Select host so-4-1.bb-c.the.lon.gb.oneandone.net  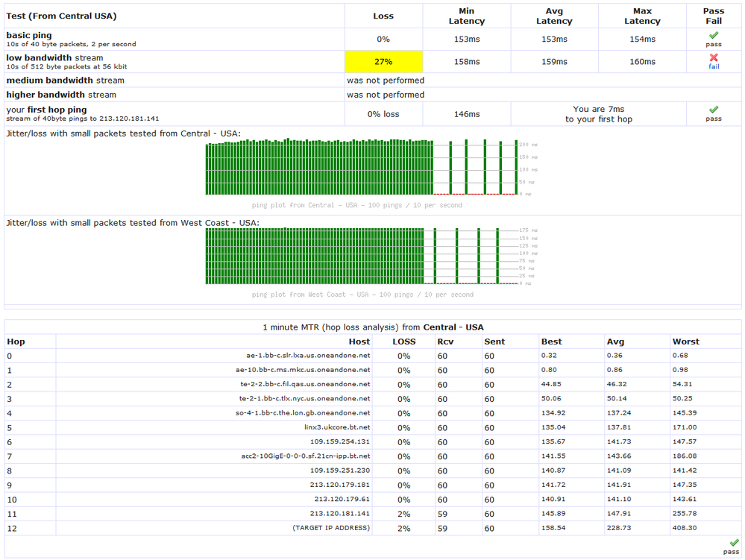click(x=303, y=413)
